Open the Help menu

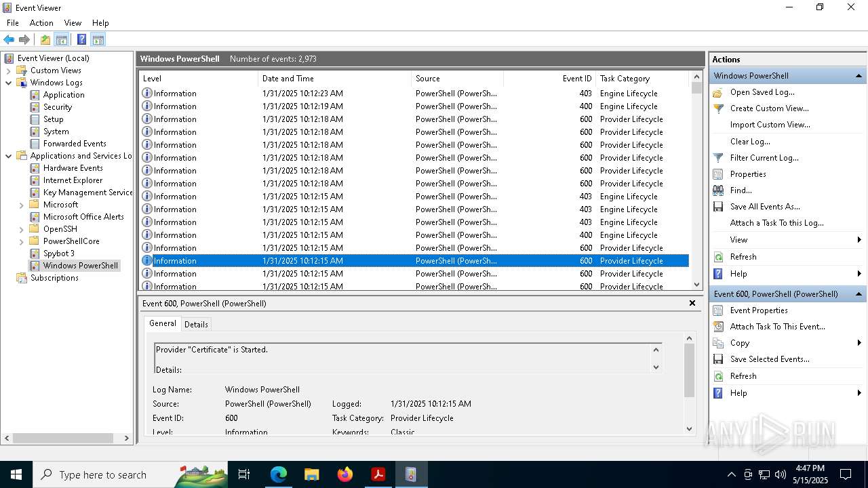[100, 23]
